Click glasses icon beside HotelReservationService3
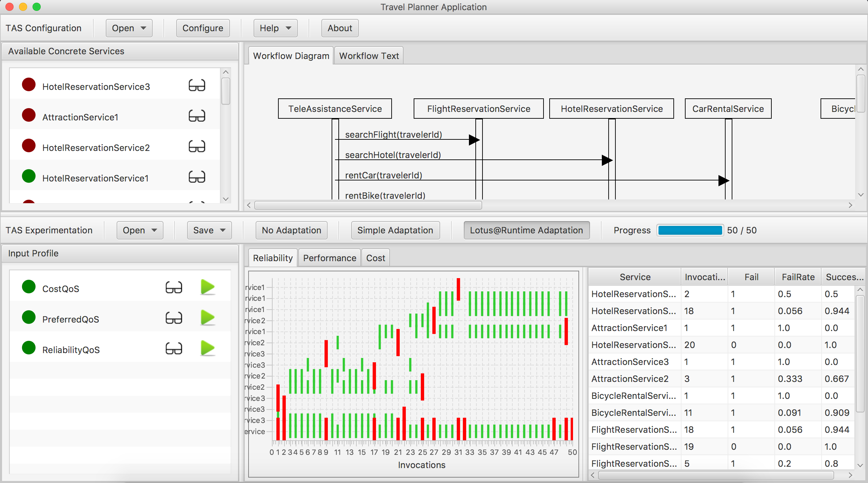The image size is (868, 483). click(197, 86)
